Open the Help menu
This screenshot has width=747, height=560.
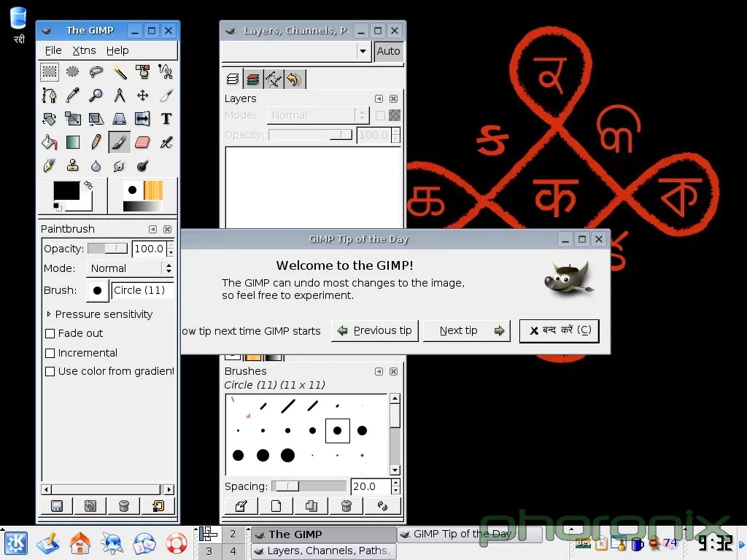click(117, 50)
